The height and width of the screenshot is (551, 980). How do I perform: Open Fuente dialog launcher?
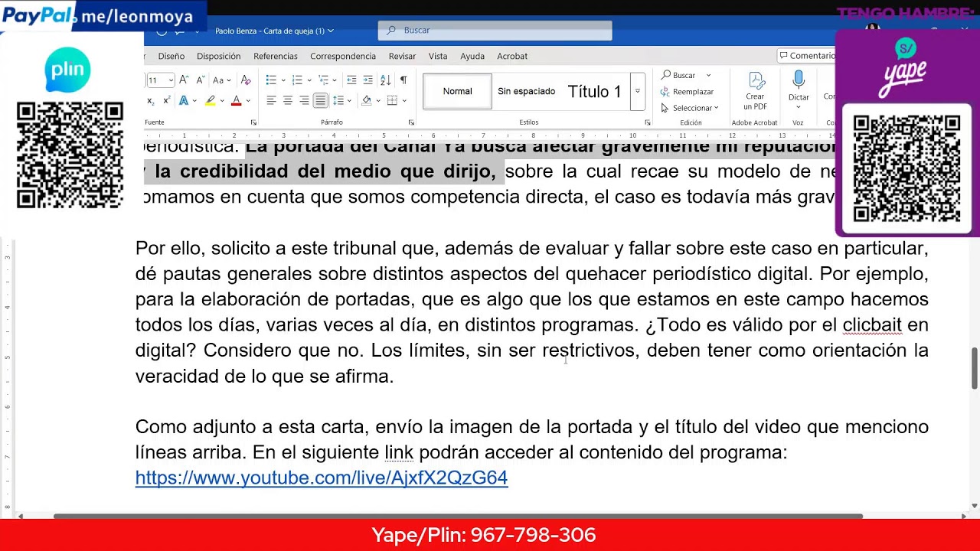pyautogui.click(x=253, y=122)
